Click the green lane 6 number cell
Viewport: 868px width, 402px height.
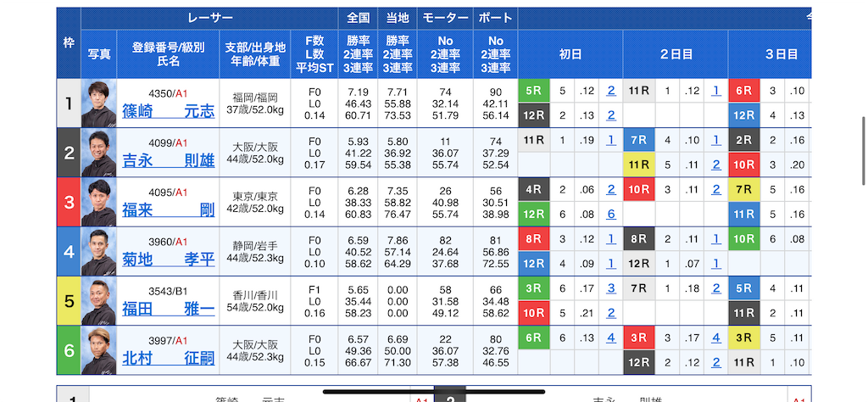69,350
